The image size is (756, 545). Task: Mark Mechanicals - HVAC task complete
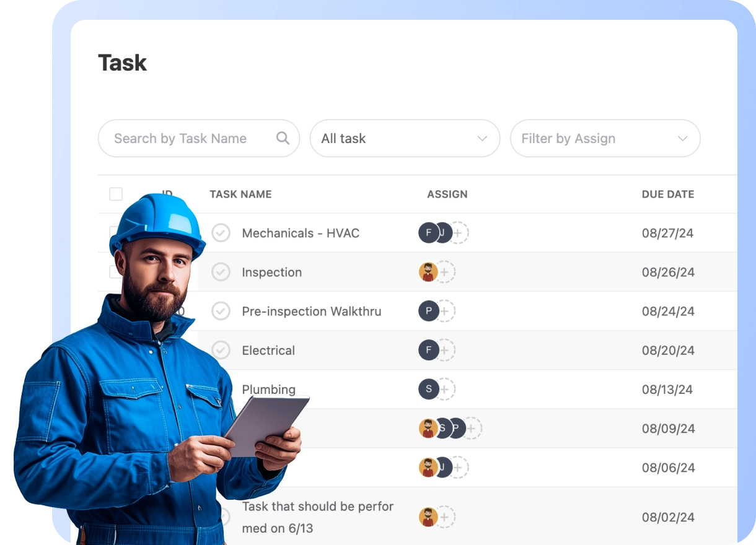pos(221,233)
